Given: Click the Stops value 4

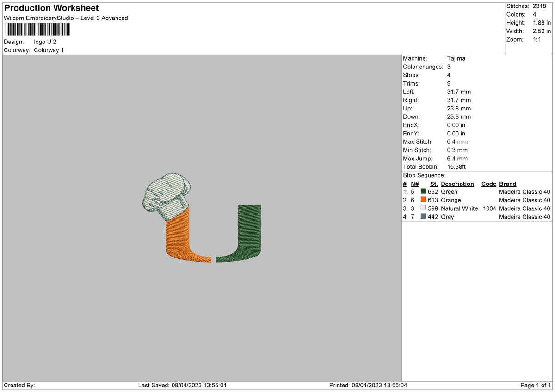Looking at the screenshot, I should (449, 75).
